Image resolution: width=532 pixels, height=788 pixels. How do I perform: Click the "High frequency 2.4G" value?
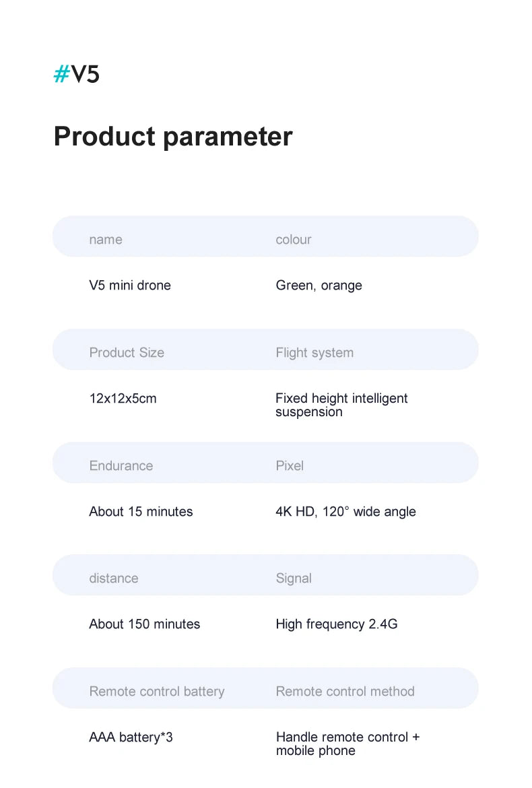point(337,624)
